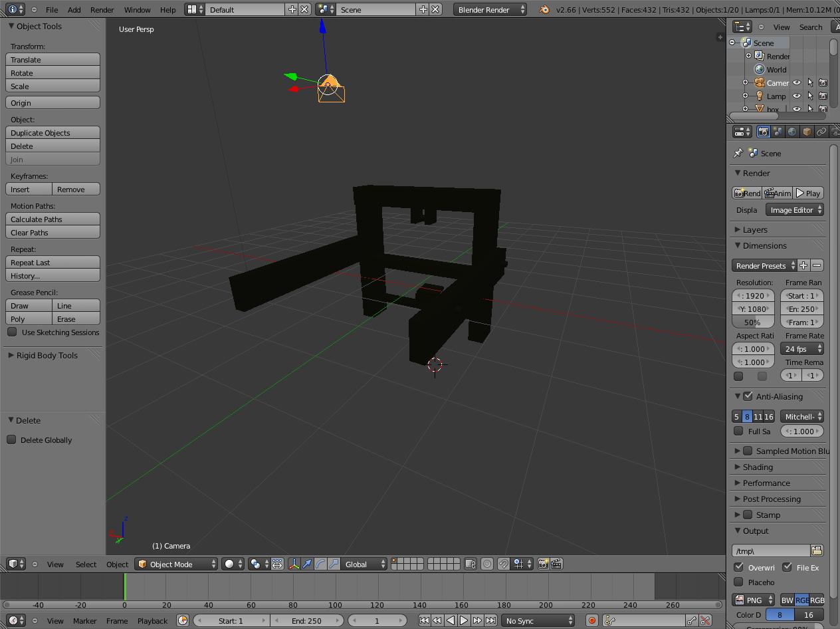Hide the Camera in the outliner
840x629 pixels.
(797, 82)
